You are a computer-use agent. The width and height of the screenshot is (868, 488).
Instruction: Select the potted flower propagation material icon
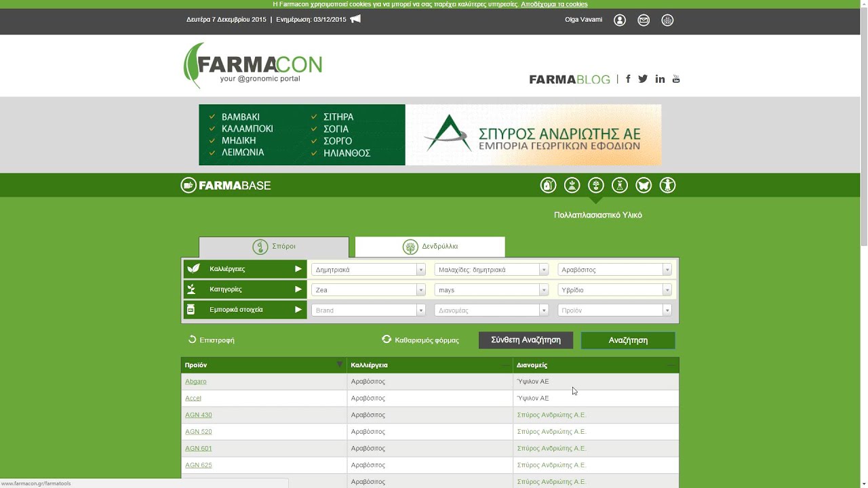click(595, 185)
